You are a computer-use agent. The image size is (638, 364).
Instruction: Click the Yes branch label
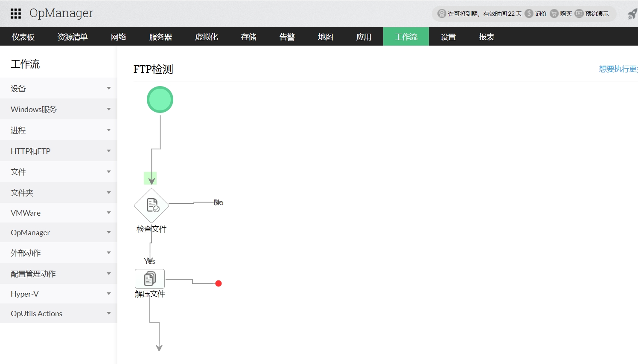150,261
